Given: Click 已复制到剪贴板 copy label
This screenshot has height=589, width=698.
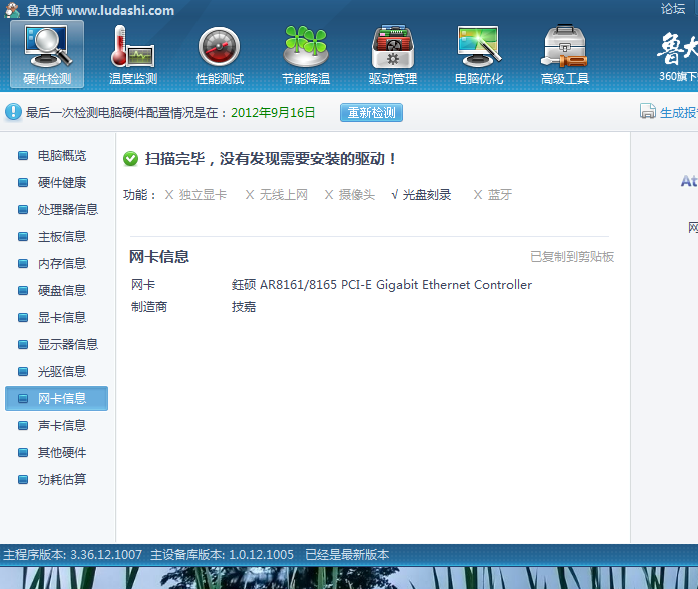Looking at the screenshot, I should 572,257.
